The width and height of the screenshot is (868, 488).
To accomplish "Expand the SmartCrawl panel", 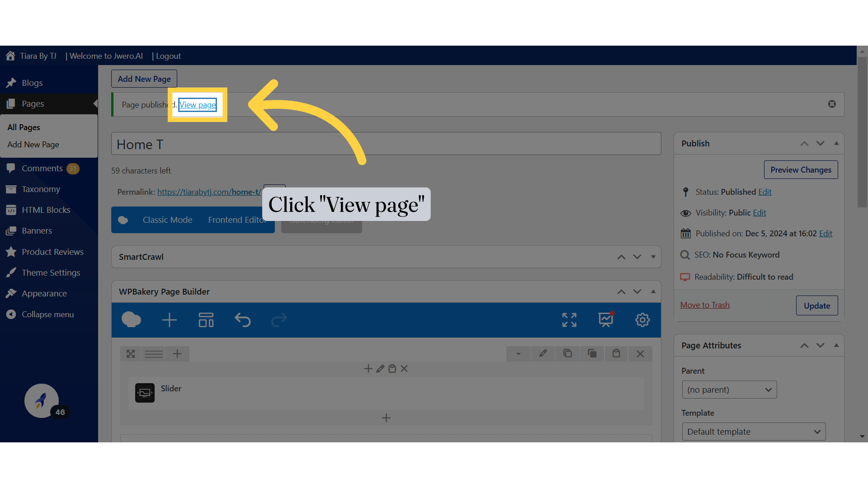I will pos(653,257).
